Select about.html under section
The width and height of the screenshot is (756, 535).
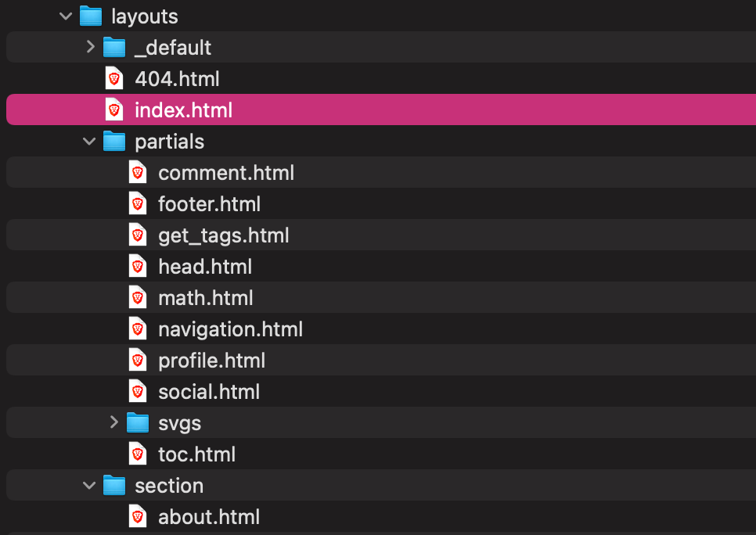tap(208, 516)
